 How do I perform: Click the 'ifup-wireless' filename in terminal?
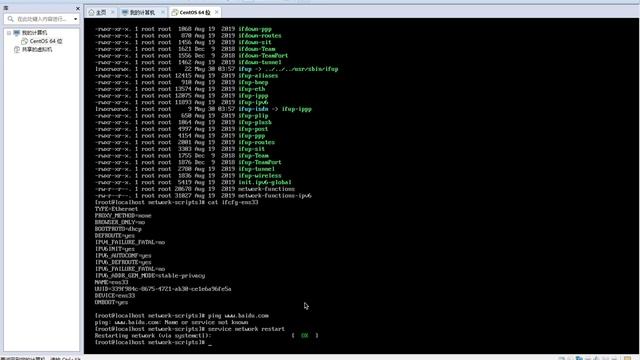point(260,176)
